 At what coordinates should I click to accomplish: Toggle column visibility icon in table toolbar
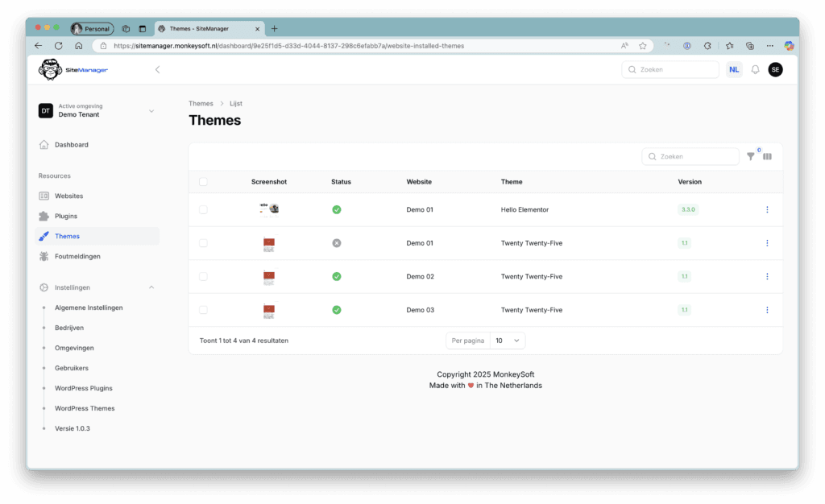point(767,156)
